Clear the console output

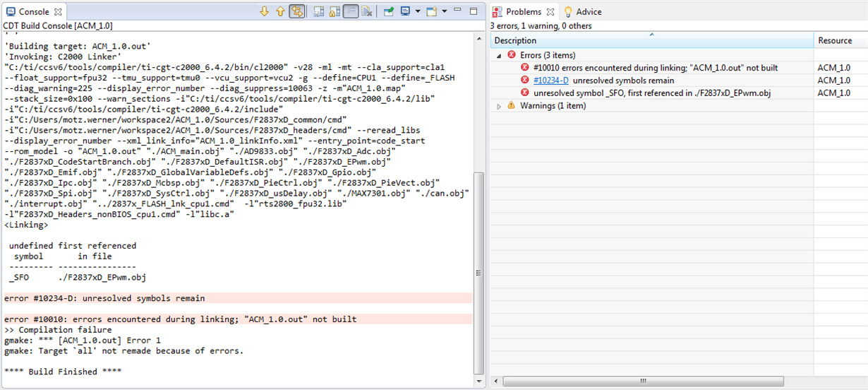click(x=367, y=11)
